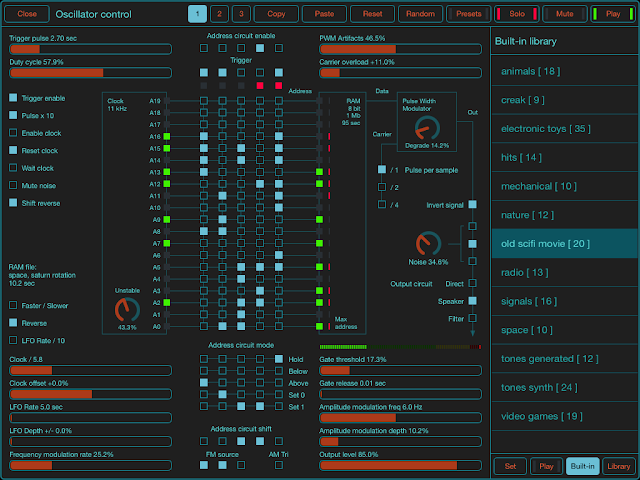
Task: Check the Enable clock checkbox
Action: point(13,133)
